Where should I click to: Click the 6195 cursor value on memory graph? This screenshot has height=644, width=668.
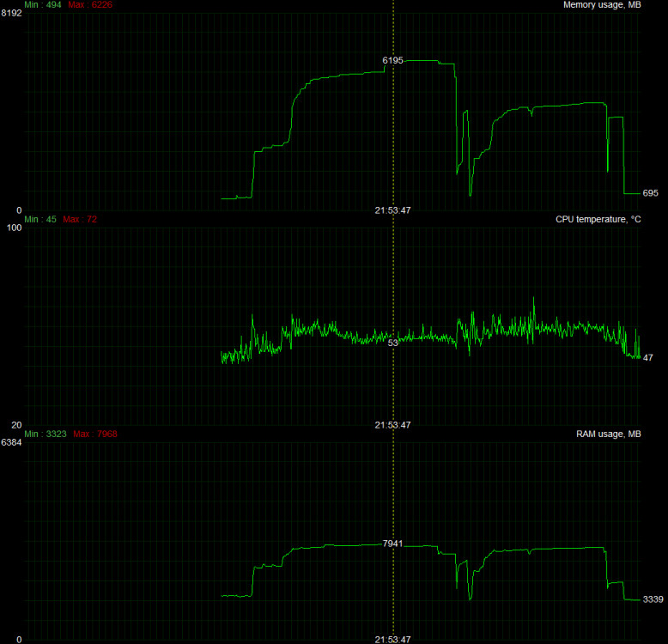pyautogui.click(x=392, y=60)
